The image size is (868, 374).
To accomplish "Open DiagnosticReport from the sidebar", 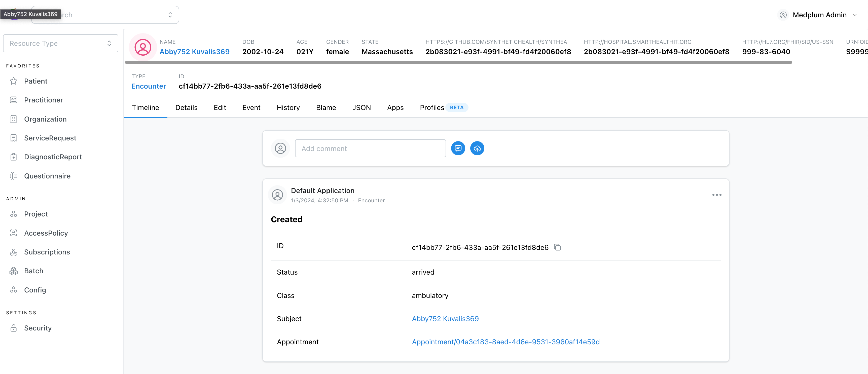I will tap(53, 157).
